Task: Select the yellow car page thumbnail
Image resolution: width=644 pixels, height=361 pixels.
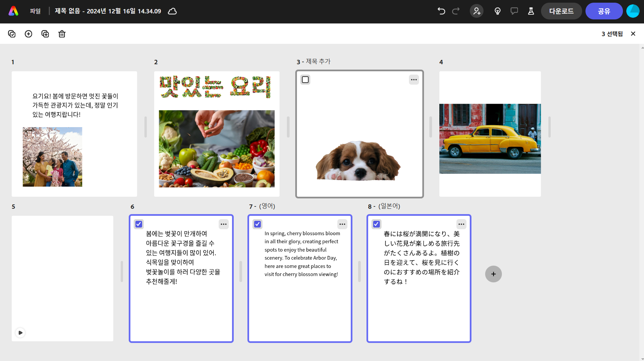Action: (x=490, y=134)
